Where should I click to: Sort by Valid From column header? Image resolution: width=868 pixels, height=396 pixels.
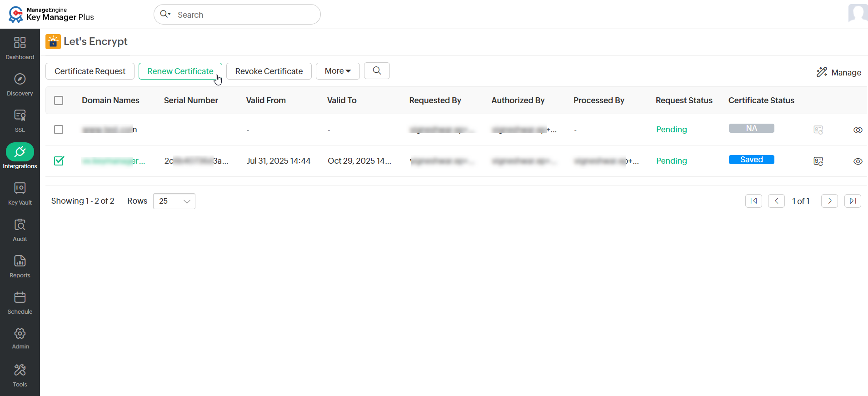pos(266,100)
